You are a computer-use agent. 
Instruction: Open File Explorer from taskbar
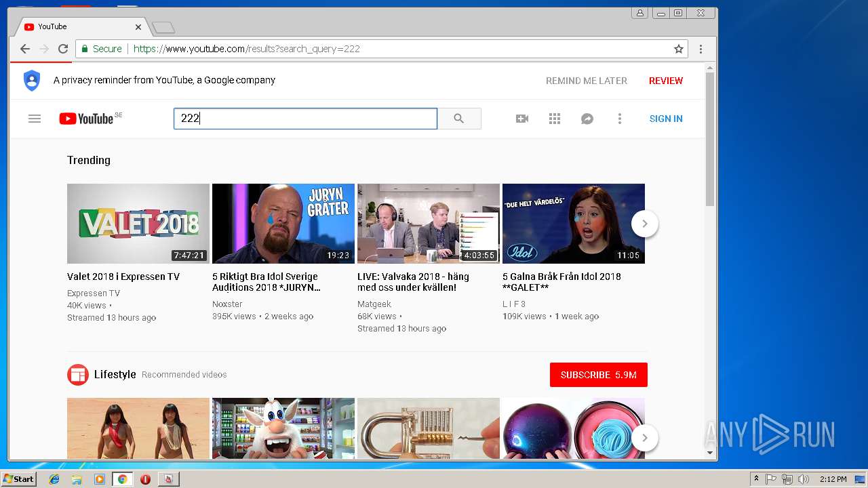tap(77, 479)
